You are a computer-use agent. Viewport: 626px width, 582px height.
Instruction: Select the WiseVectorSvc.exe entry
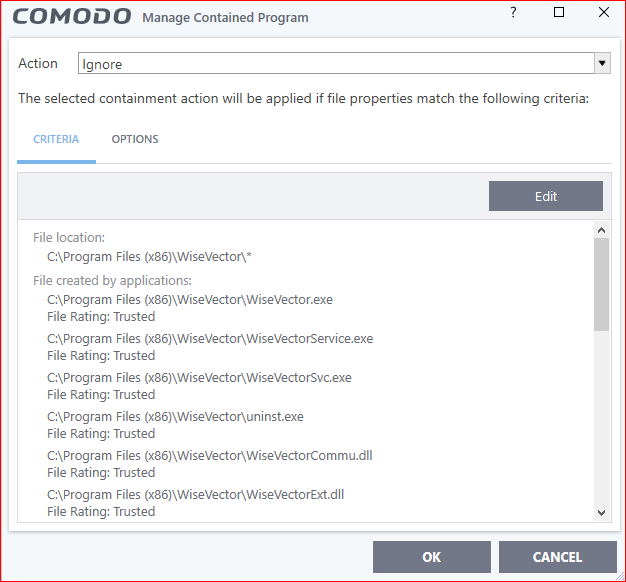[x=199, y=377]
